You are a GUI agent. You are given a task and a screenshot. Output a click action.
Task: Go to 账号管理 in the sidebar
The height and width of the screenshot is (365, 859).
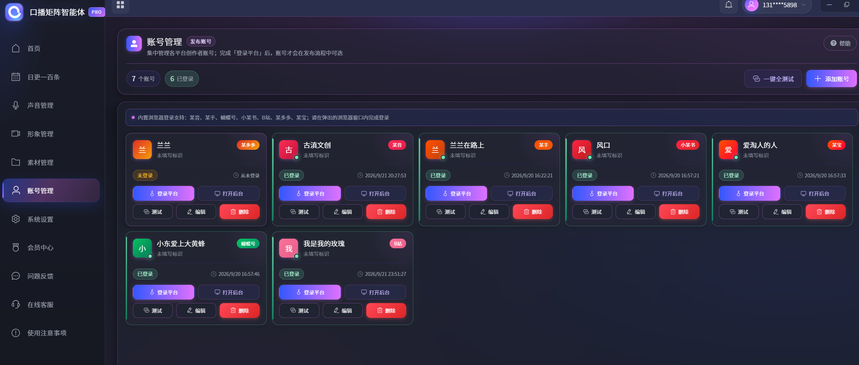point(51,191)
